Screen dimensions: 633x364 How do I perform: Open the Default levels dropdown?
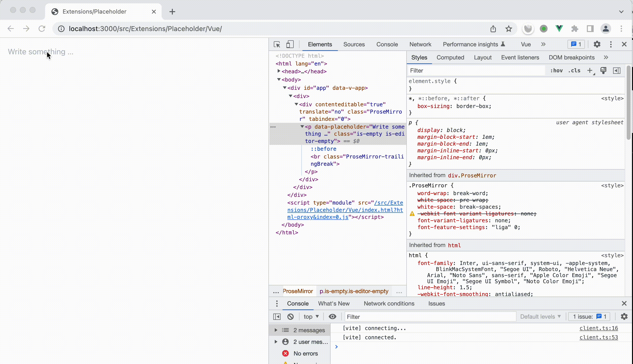click(x=541, y=317)
